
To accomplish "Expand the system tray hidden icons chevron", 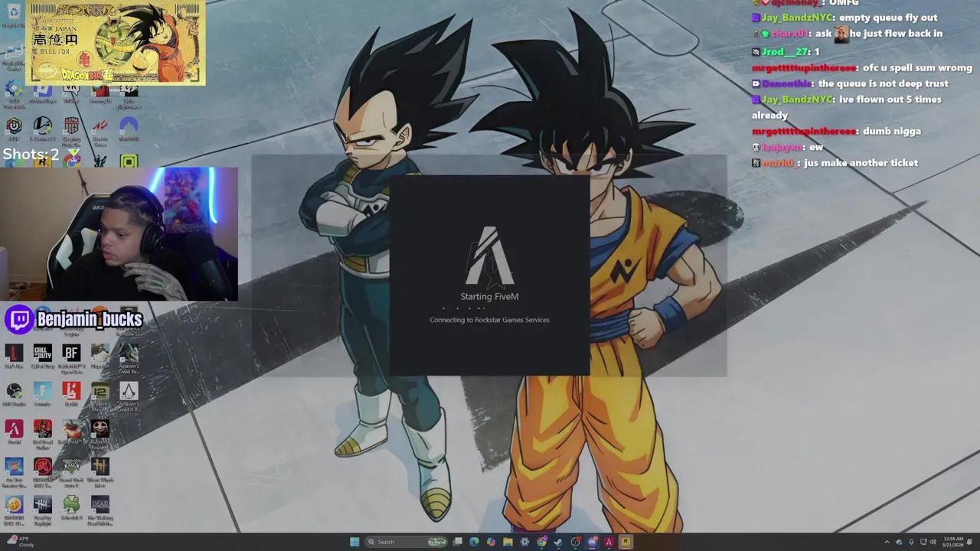I will [x=887, y=542].
